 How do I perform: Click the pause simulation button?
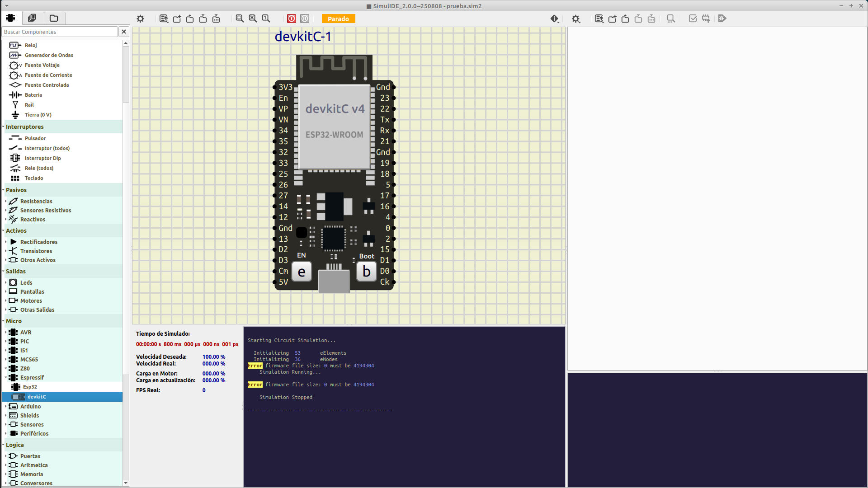pyautogui.click(x=305, y=19)
